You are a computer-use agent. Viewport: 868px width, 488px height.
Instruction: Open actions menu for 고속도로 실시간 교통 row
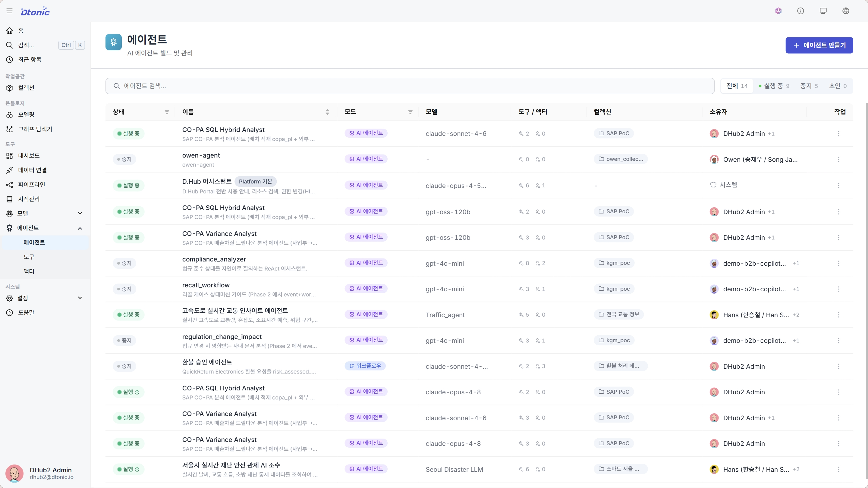point(839,315)
